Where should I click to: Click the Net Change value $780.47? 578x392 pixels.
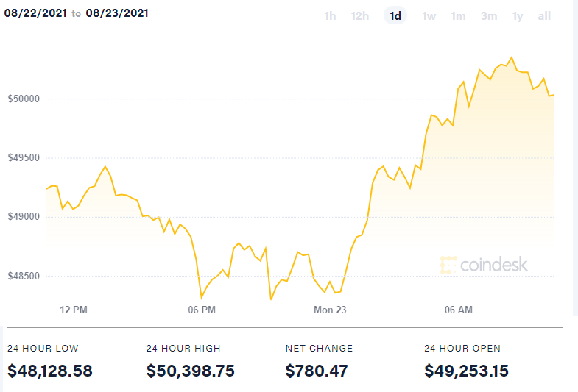pyautogui.click(x=316, y=371)
